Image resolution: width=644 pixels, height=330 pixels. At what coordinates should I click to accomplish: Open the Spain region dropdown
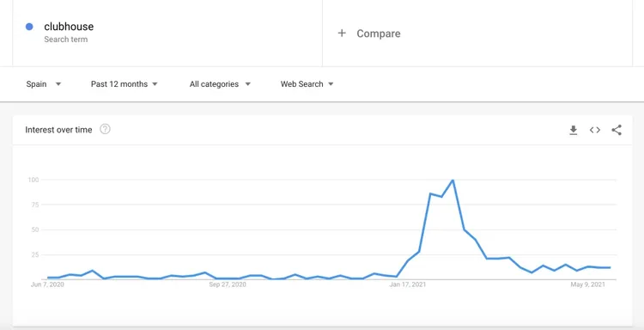(x=44, y=84)
